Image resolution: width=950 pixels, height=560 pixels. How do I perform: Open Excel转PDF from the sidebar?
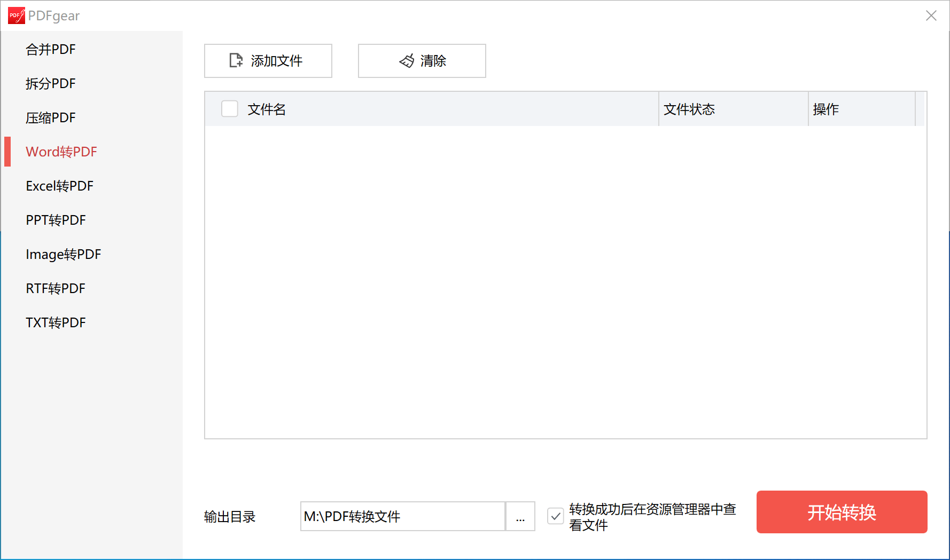click(59, 186)
